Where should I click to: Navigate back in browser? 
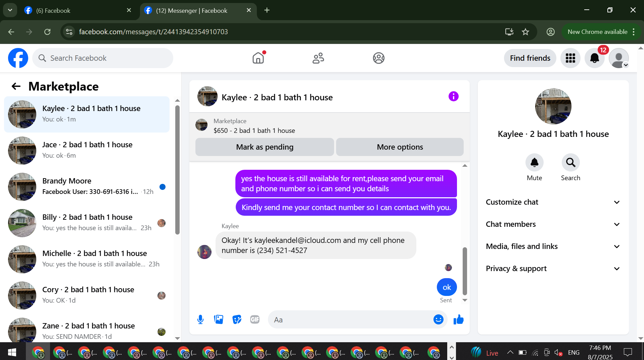(x=11, y=32)
